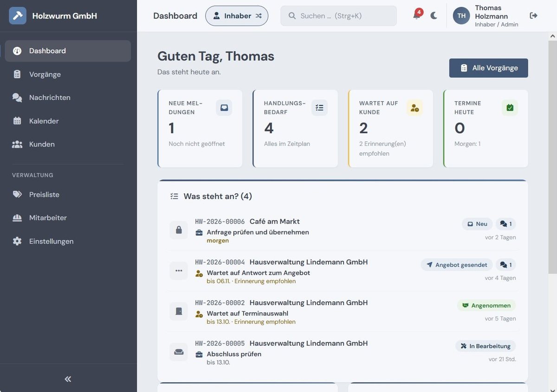Click Alle Vorgänge button
The height and width of the screenshot is (392, 557).
click(489, 68)
